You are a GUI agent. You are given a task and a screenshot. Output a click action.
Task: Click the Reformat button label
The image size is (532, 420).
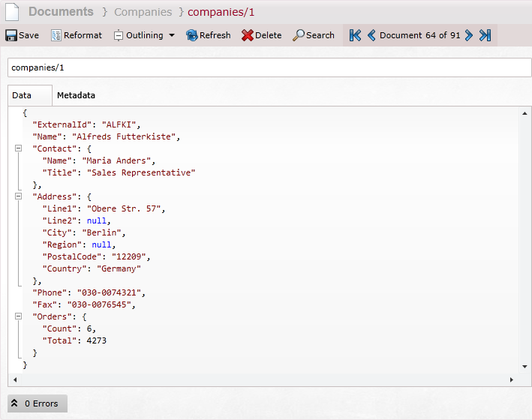click(83, 35)
